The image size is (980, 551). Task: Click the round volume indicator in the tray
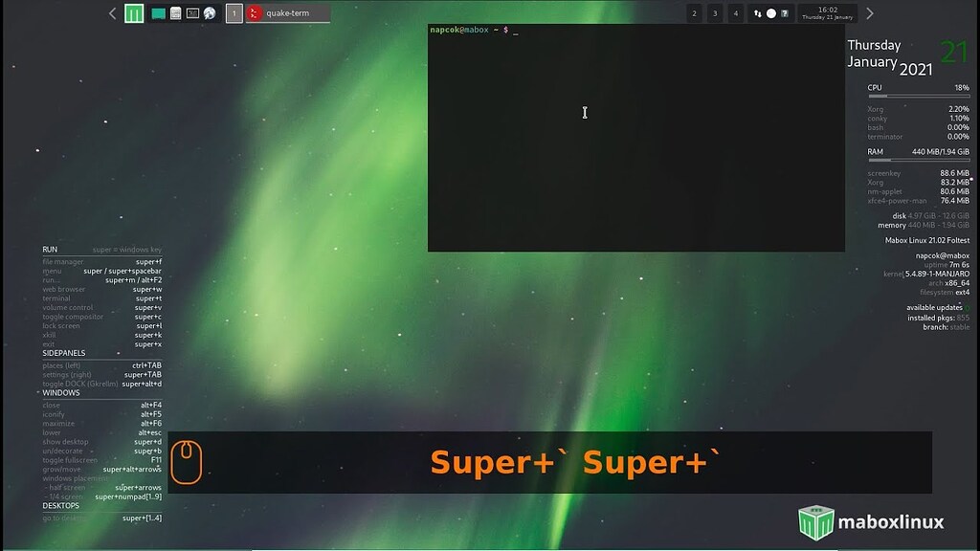click(x=771, y=13)
